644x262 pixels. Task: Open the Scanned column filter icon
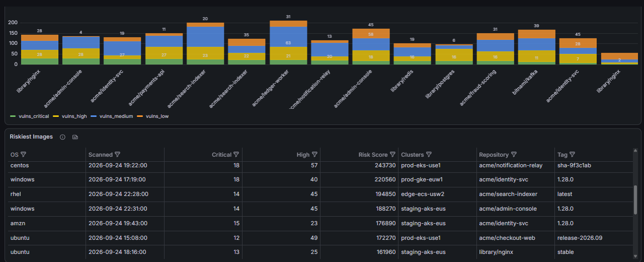(118, 155)
